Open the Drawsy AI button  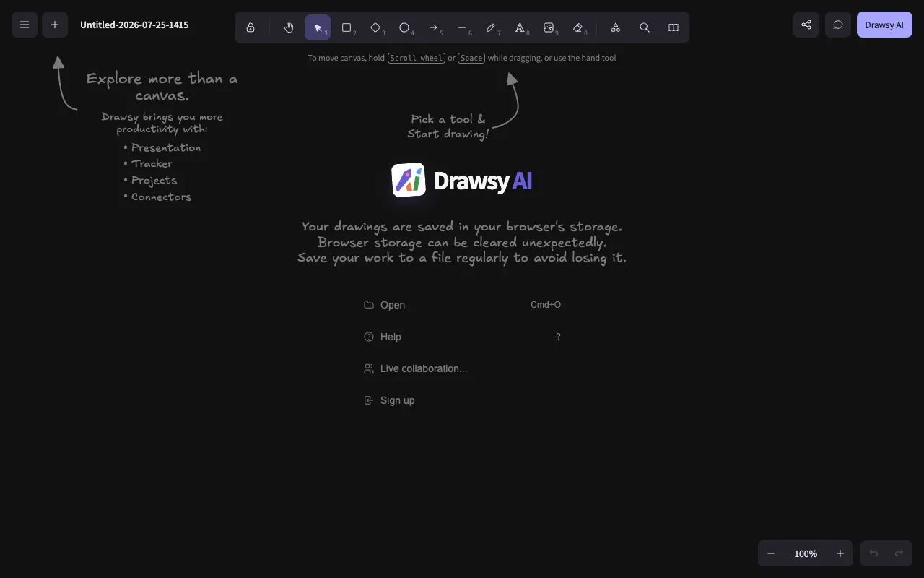point(884,25)
